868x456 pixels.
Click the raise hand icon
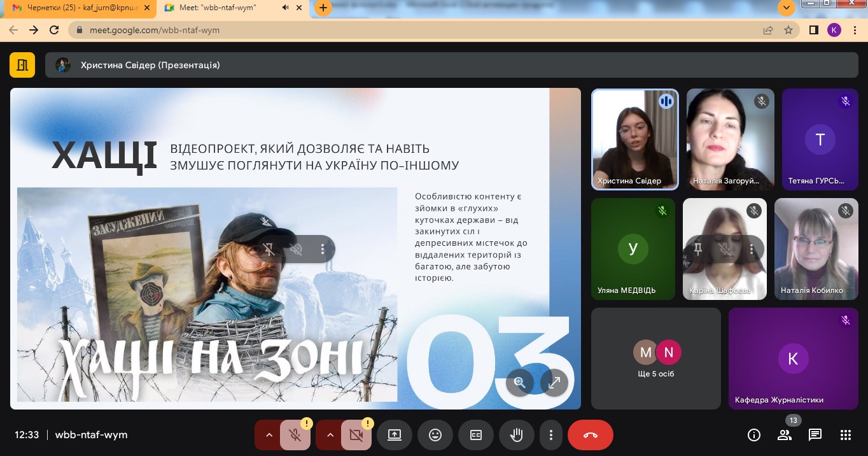point(517,435)
